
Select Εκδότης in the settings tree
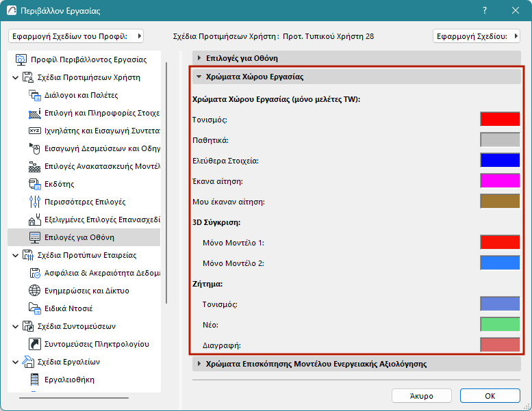pyautogui.click(x=60, y=184)
